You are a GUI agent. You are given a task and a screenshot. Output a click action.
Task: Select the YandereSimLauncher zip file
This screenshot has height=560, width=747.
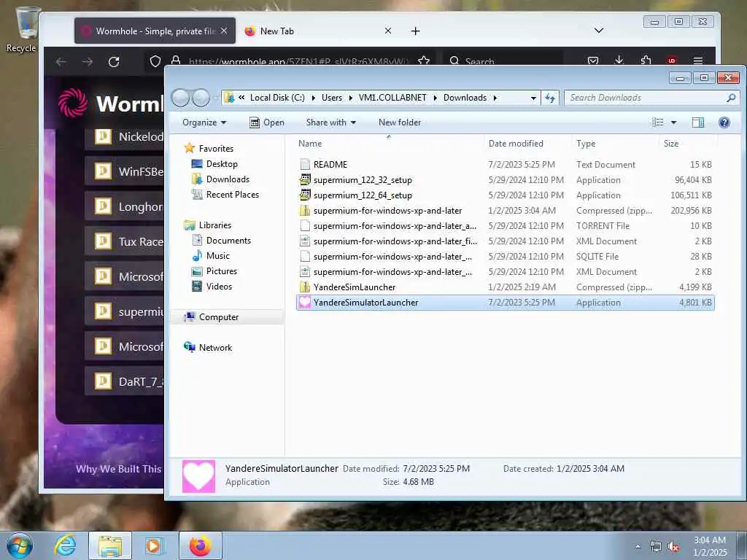[505, 287]
